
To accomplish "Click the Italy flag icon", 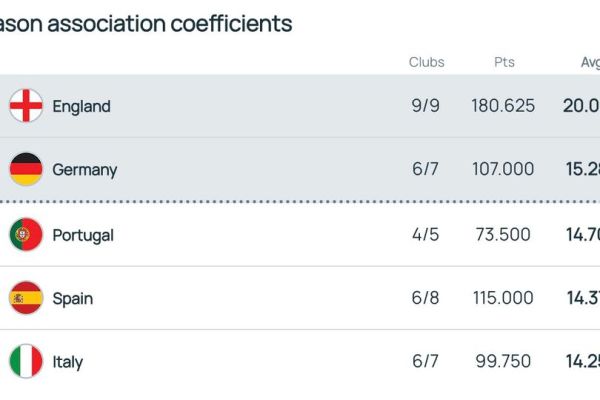I will point(26,362).
